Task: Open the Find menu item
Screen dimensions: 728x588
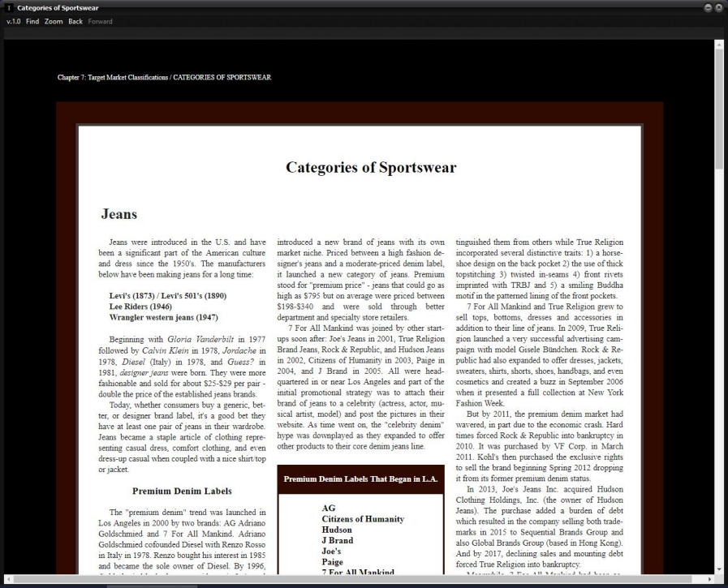Action: tap(32, 21)
